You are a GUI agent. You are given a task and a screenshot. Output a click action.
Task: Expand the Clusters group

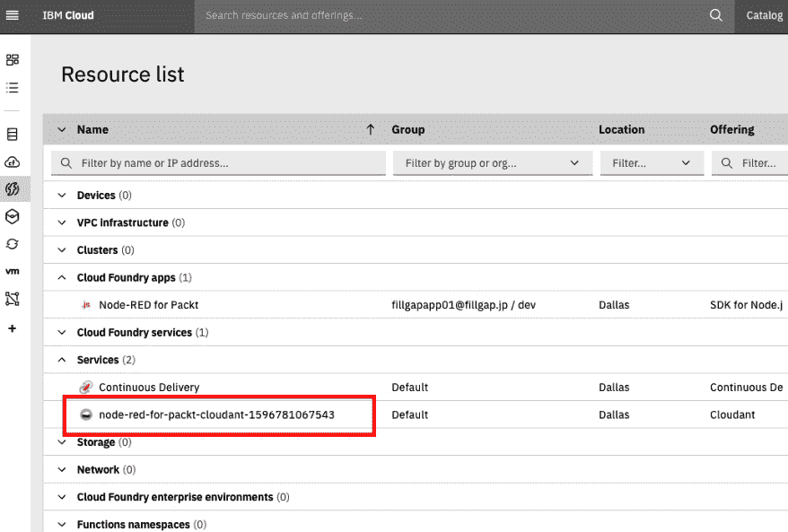[62, 250]
